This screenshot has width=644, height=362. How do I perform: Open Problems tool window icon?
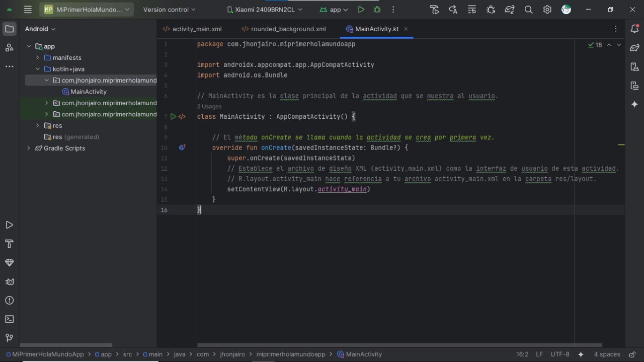click(x=9, y=301)
